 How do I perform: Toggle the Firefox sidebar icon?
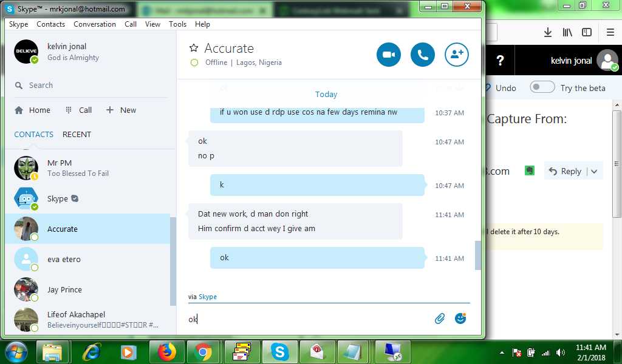coord(587,32)
